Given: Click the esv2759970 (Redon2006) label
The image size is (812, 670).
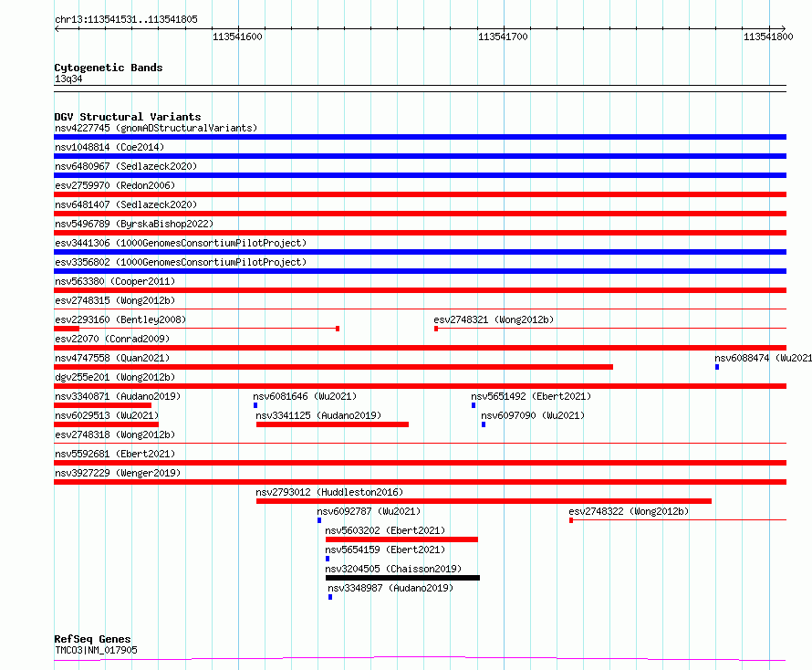Looking at the screenshot, I should click(x=115, y=185).
